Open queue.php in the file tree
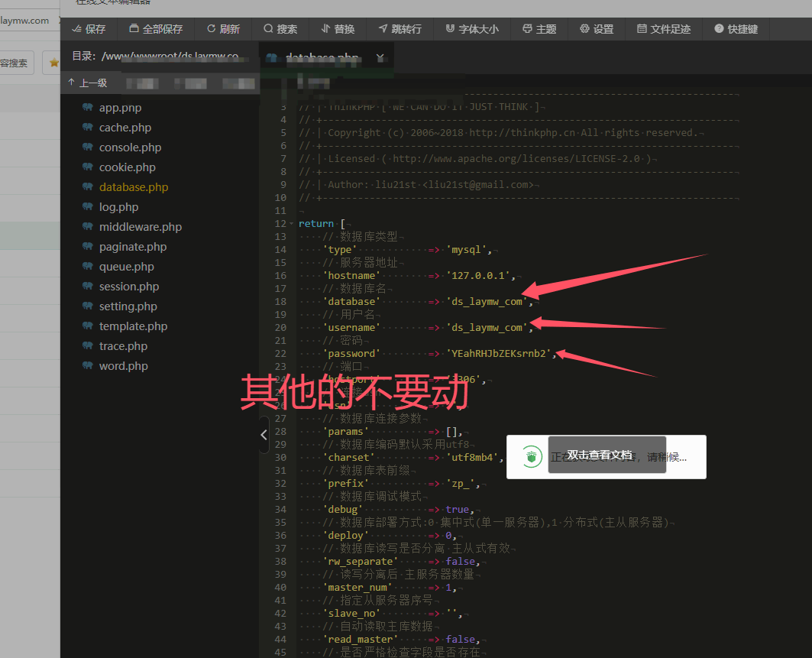The width and height of the screenshot is (812, 658). 127,267
